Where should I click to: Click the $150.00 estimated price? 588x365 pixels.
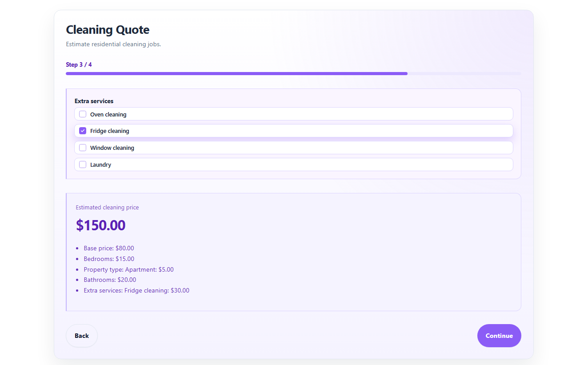click(101, 225)
